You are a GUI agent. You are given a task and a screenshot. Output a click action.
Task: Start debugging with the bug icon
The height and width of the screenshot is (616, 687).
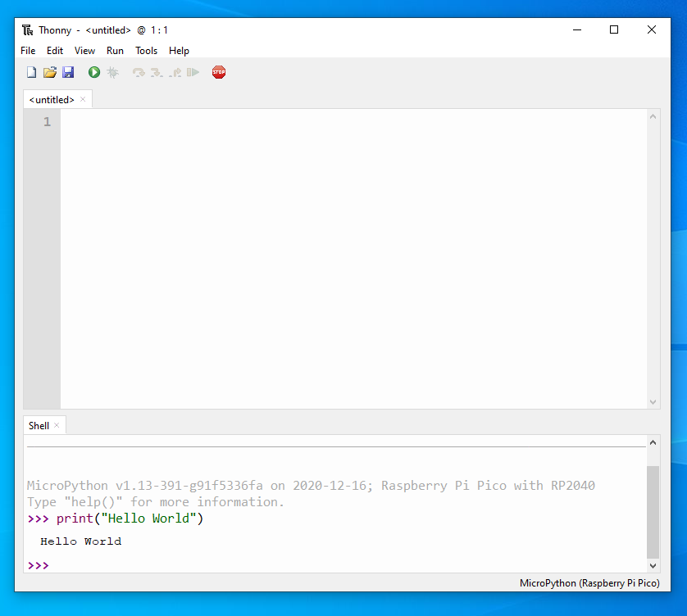(x=112, y=72)
